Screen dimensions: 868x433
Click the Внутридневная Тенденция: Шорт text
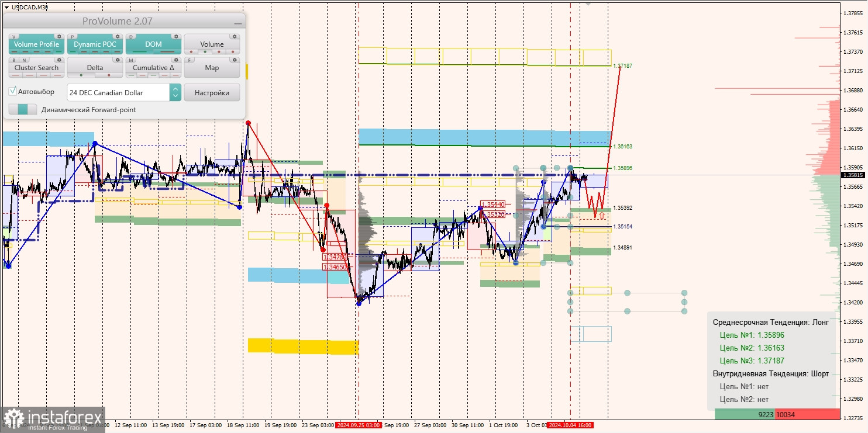pos(770,374)
